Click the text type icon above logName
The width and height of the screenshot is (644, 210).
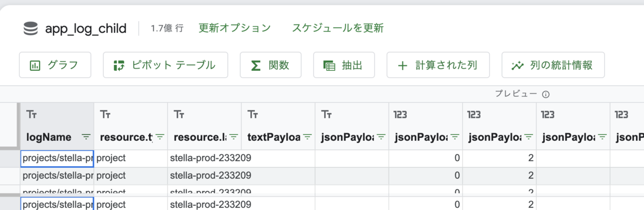(x=31, y=114)
